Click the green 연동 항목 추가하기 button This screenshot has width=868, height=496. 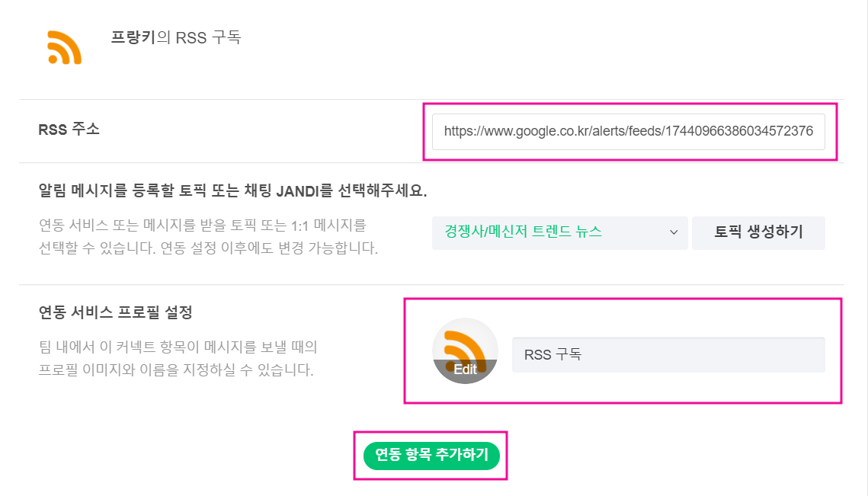tap(431, 455)
